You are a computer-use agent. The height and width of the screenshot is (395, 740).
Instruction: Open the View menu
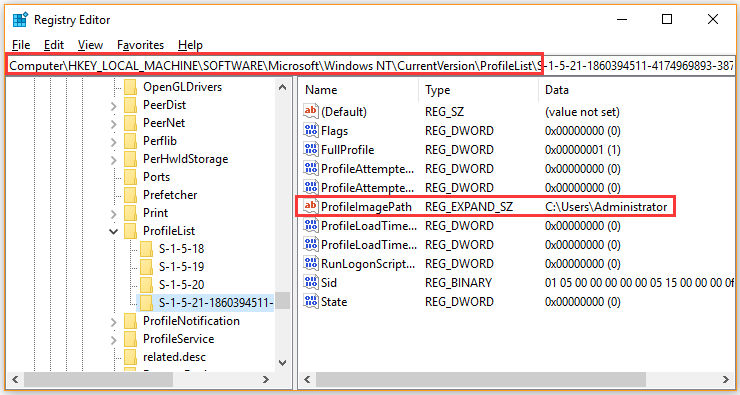tap(90, 45)
